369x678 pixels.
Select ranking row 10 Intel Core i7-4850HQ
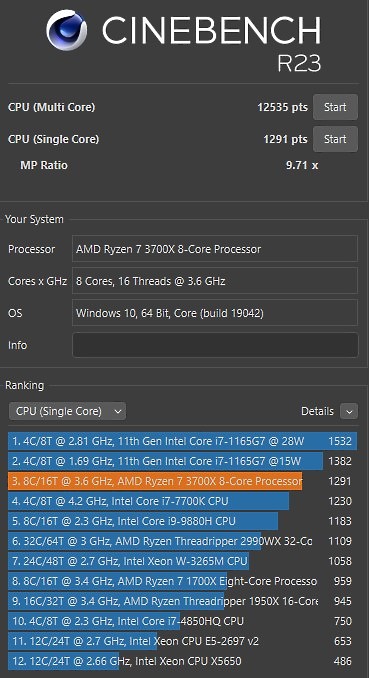tap(183, 621)
